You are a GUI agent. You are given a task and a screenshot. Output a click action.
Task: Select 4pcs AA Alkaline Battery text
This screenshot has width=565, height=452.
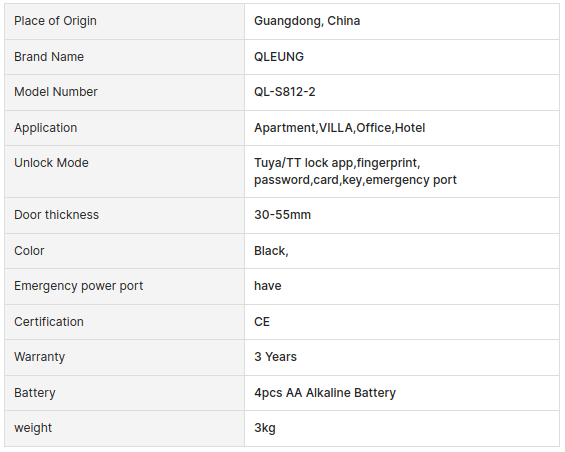325,393
